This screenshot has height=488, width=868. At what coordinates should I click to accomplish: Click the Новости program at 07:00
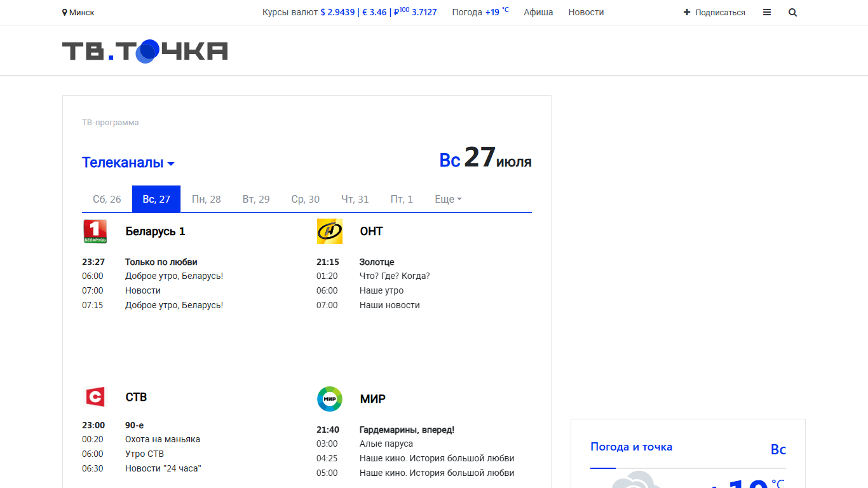[143, 291]
